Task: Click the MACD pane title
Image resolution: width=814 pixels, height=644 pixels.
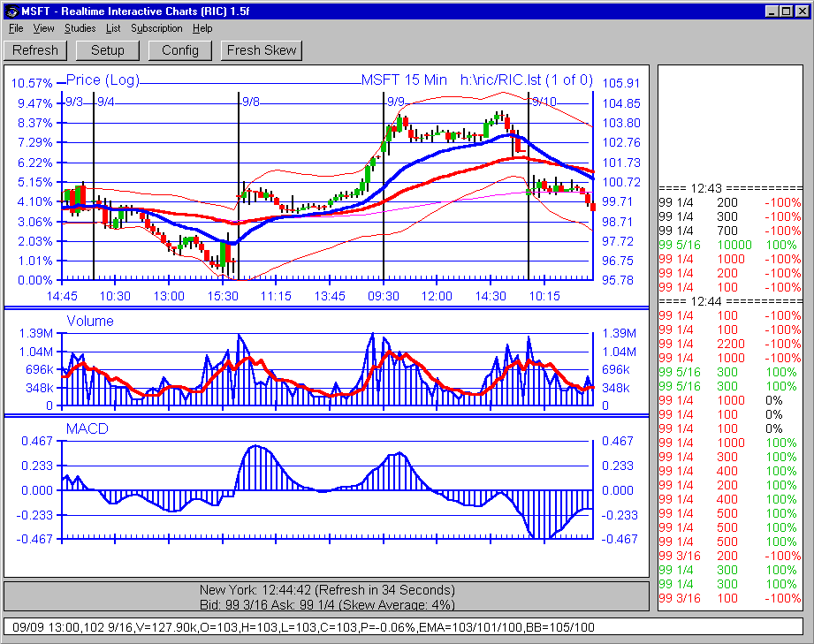Action: coord(87,428)
